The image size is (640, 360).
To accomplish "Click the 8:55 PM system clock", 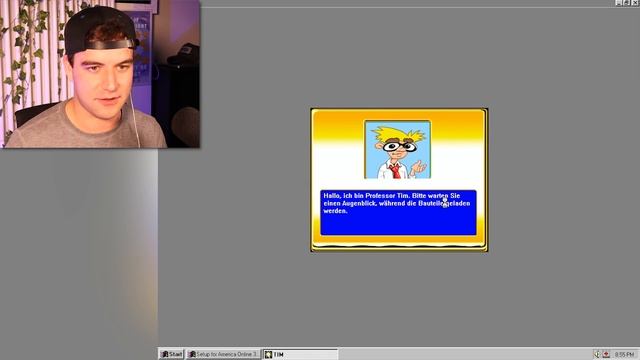I will 624,354.
